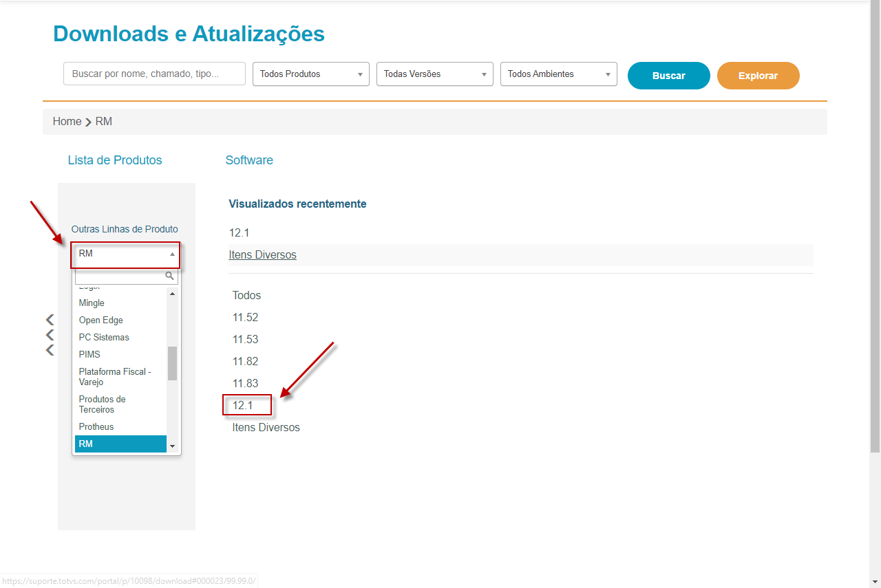Click the Explorar button
Screen dimensions: 881x588
point(758,76)
